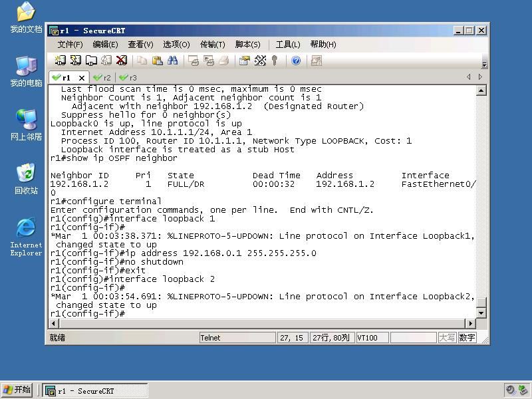Click the horizontal scrollbar track

coord(261,323)
